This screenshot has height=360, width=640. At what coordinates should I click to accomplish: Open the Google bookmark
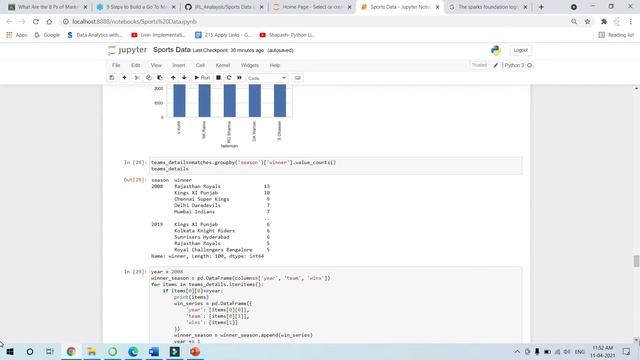(x=47, y=35)
